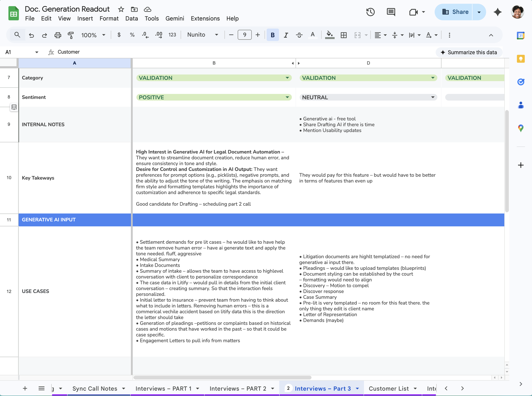Screen dimensions: 532x396
Task: Toggle italic formatting
Action: [x=286, y=35]
